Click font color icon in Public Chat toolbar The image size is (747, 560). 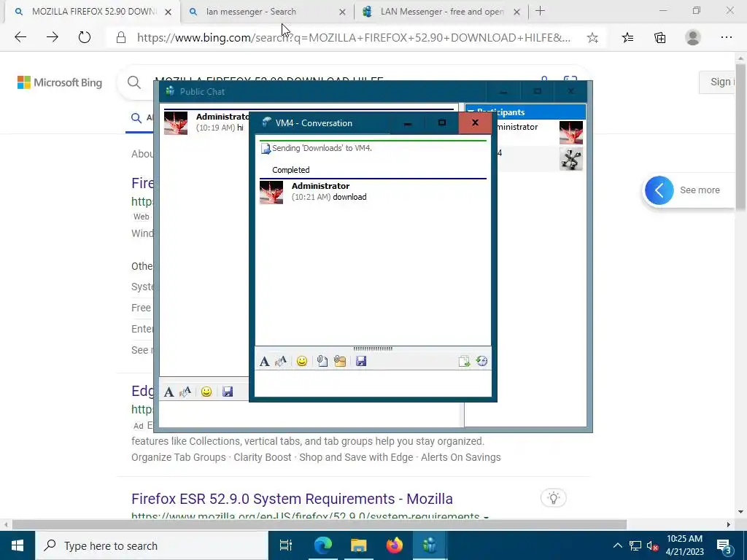pyautogui.click(x=185, y=392)
